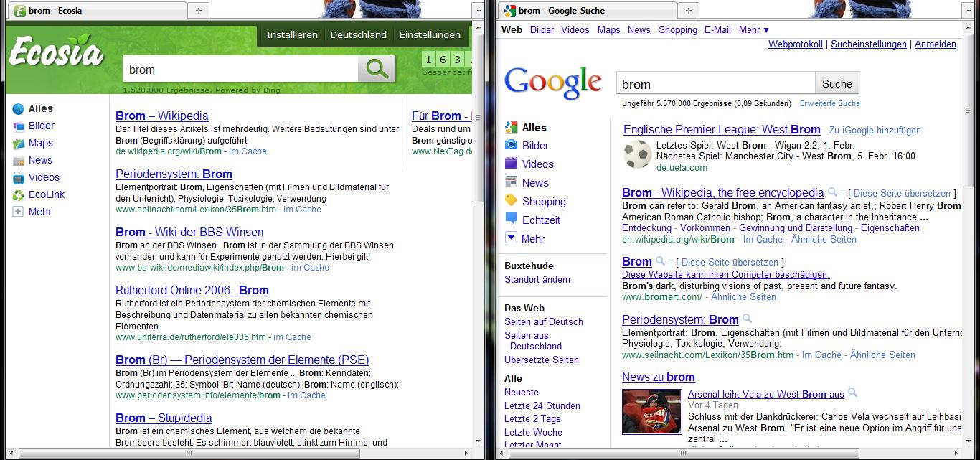Click the Ecosia window horizontal scrollbar
The width and height of the screenshot is (980, 460).
click(x=188, y=453)
